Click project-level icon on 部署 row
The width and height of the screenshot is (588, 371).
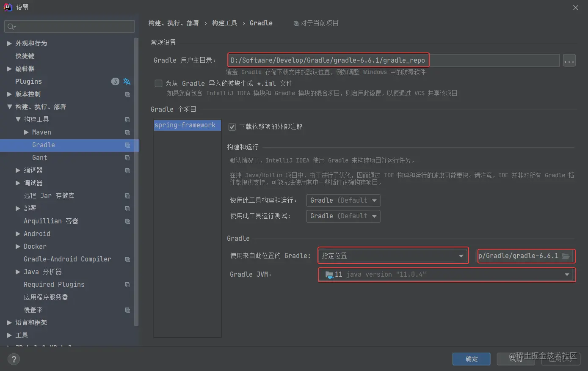[x=127, y=209]
